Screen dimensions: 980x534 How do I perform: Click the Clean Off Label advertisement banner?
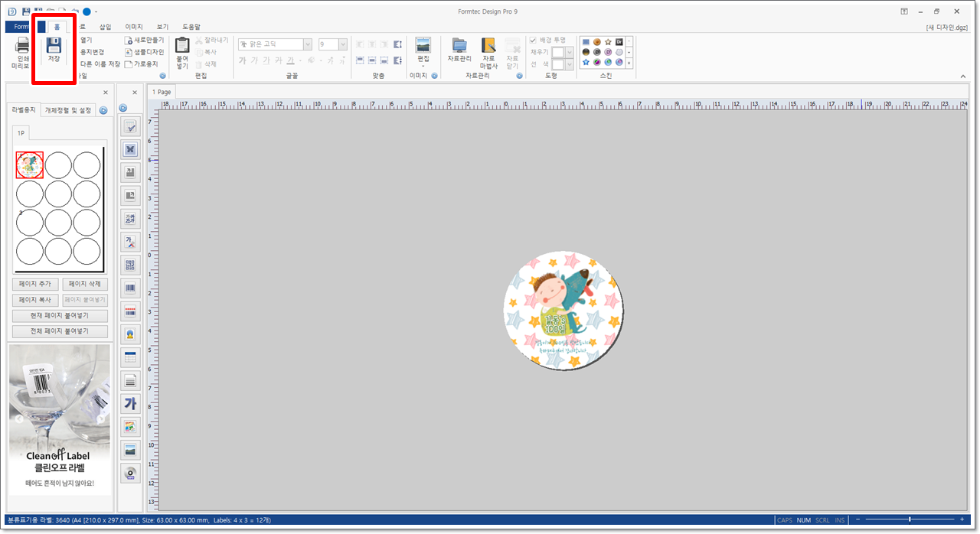(x=60, y=419)
